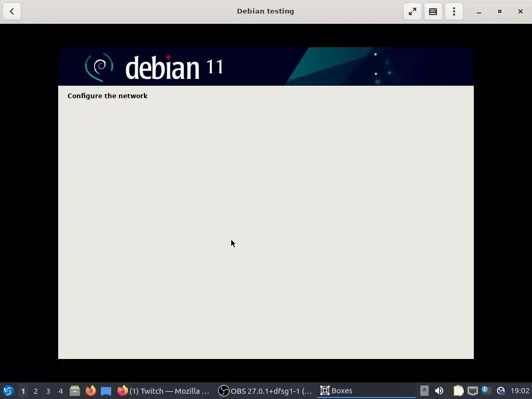The height and width of the screenshot is (399, 532).
Task: Open the network status tray icon
Action: coord(473,391)
